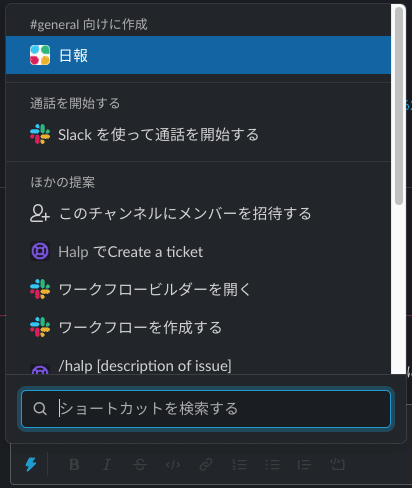Insert a link with the chain icon
412x488 pixels.
[206, 464]
